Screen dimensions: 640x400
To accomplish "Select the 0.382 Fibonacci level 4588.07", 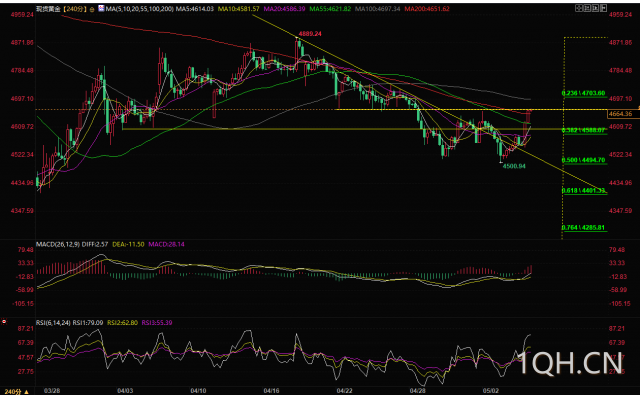I will (583, 130).
